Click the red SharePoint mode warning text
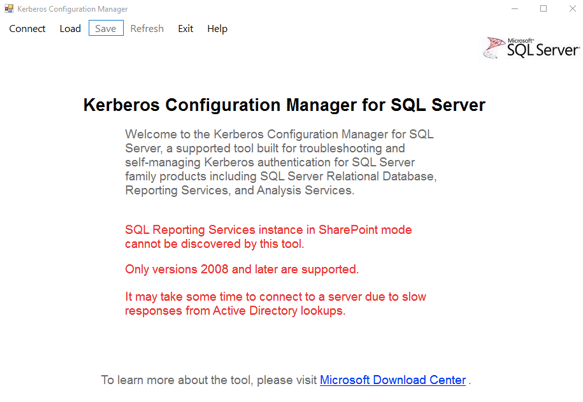Screen dimensions: 583x402 point(268,237)
